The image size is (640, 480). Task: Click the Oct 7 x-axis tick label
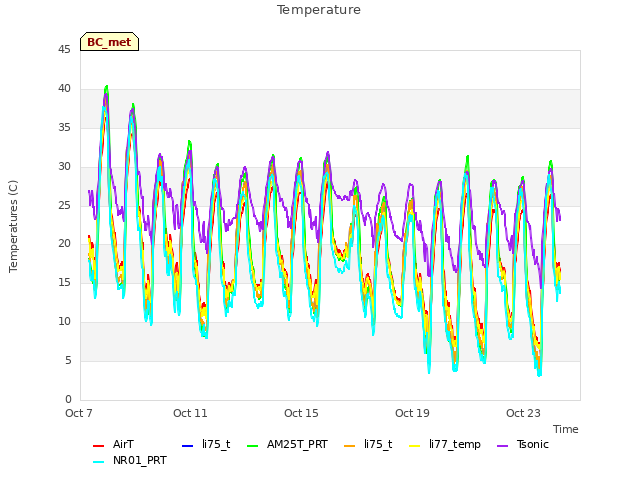click(79, 413)
